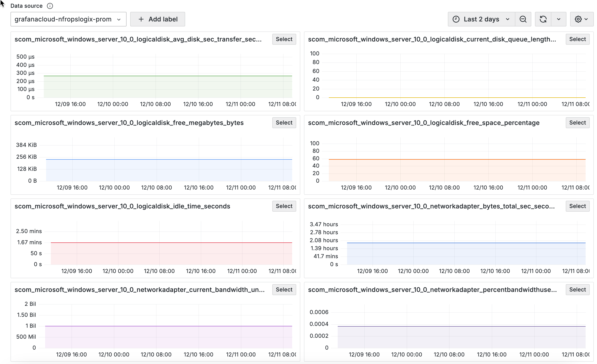Open the grafanacloud-nfropslogix-prom data source dropdown
Screen dimensions: 597x364
click(x=68, y=19)
